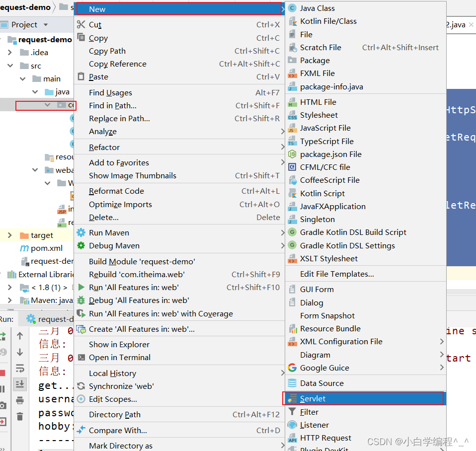
Task: Click the Copy icon in context menu
Action: (81, 37)
